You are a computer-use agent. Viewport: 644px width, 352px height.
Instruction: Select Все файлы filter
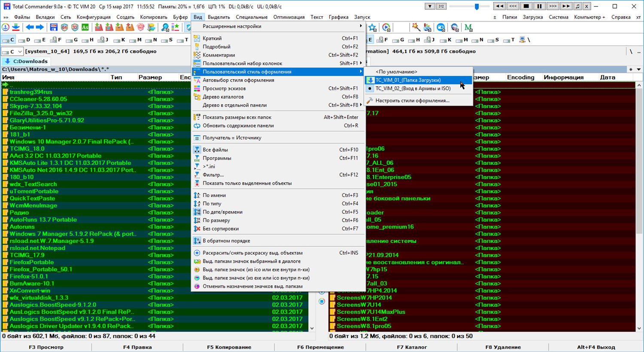[278, 150]
